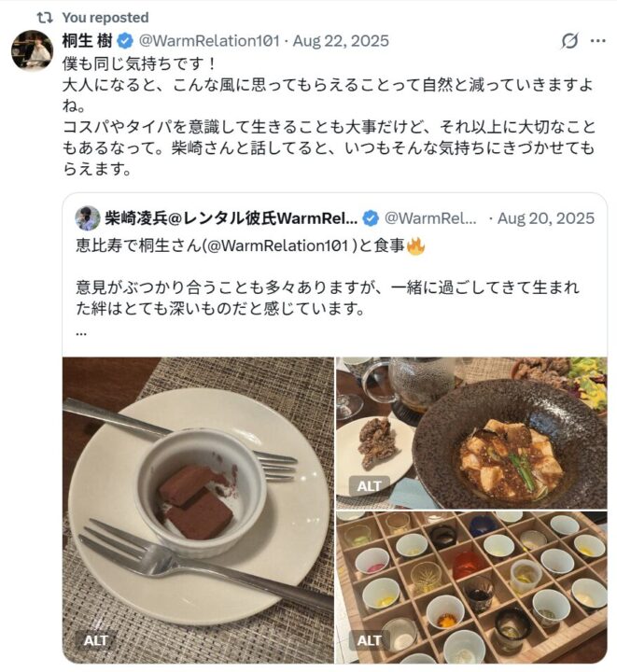Click the ALT badge on the mapo tofu photo

369,486
